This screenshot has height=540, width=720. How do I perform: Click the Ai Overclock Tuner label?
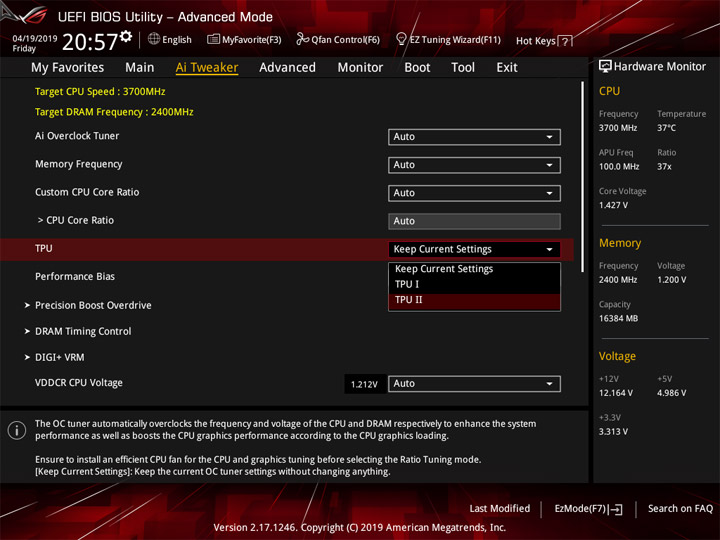77,136
